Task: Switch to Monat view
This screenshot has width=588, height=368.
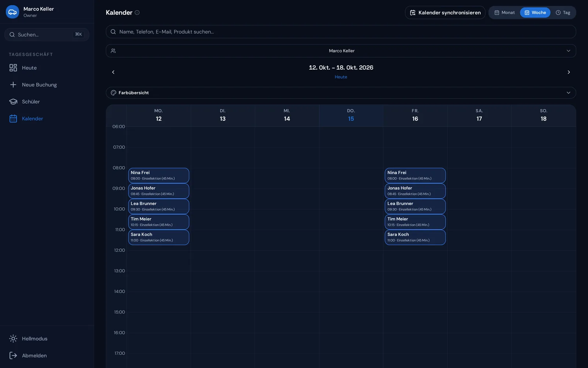Action: point(505,13)
